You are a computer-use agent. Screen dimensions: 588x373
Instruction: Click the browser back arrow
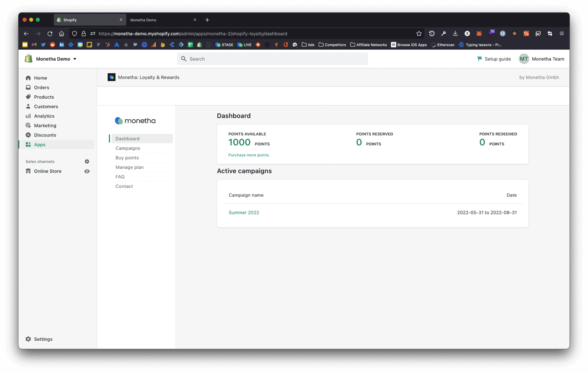(26, 34)
